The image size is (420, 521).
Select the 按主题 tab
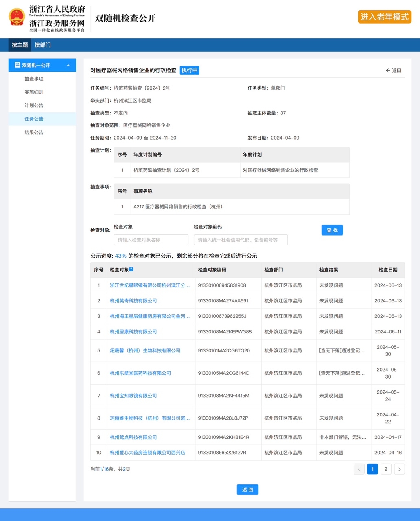click(20, 45)
